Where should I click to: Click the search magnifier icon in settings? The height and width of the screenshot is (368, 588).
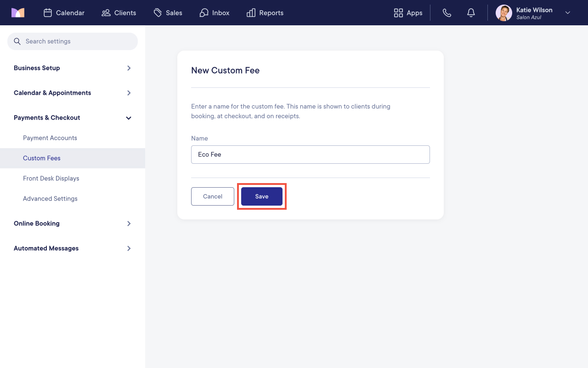click(17, 41)
